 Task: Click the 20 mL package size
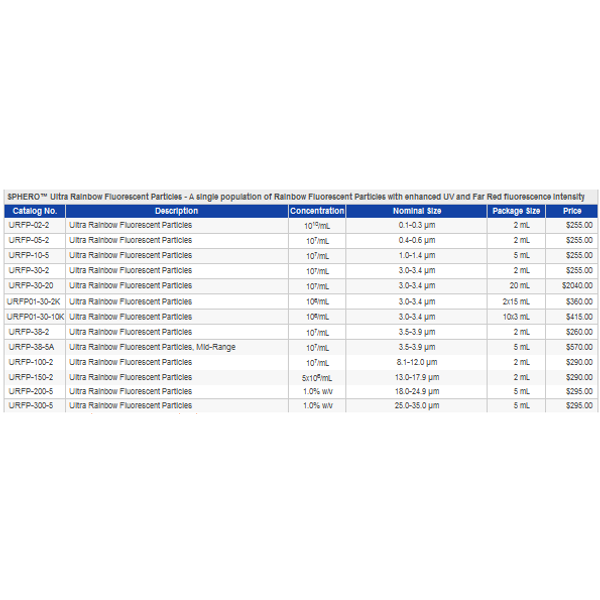click(519, 285)
